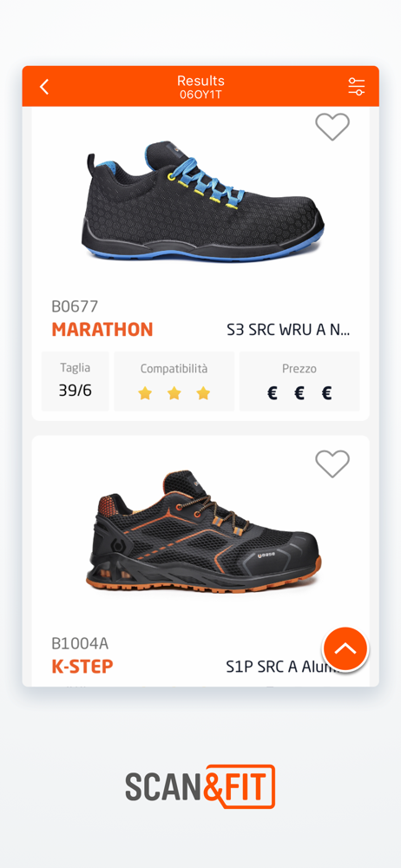Favorite the MARATHON shoe with heart
Screen dimensions: 401x868
click(332, 127)
